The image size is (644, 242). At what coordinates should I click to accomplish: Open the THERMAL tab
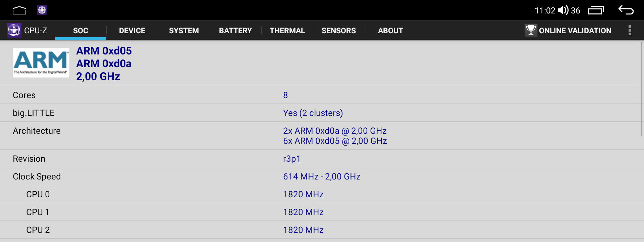287,31
